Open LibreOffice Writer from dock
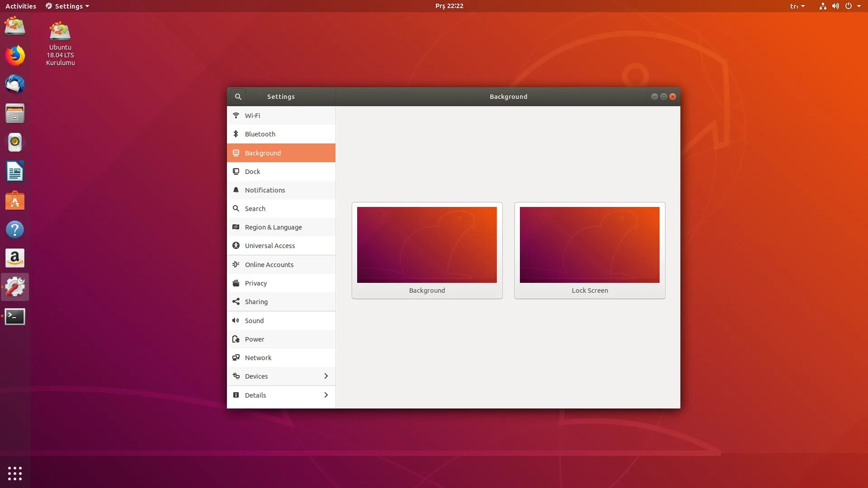The image size is (868, 488). pyautogui.click(x=15, y=172)
